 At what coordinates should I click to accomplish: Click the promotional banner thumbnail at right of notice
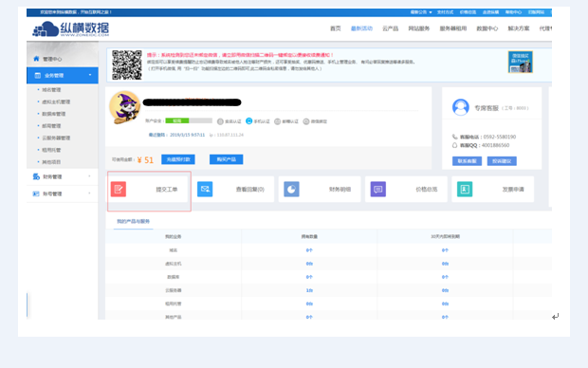(521, 62)
